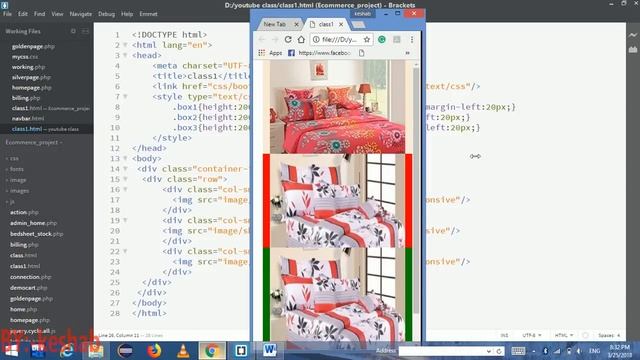Click the Chrome home button
640x360 pixels.
tap(301, 40)
